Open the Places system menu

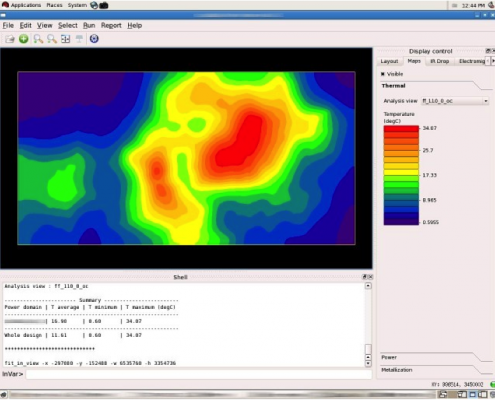tap(54, 5)
